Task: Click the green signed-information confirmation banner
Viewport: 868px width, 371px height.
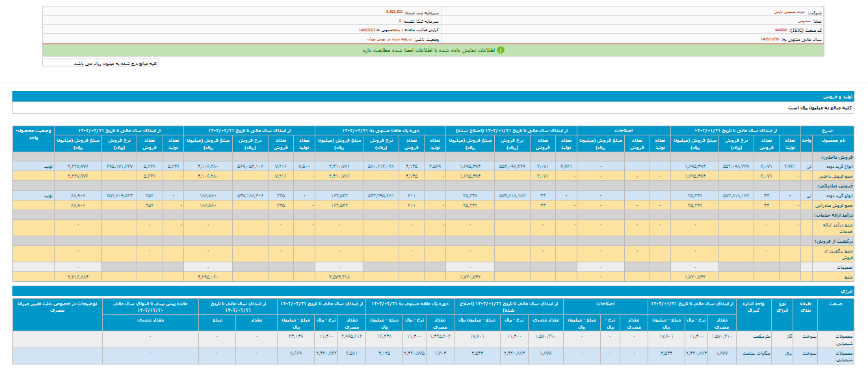Action: (x=434, y=50)
